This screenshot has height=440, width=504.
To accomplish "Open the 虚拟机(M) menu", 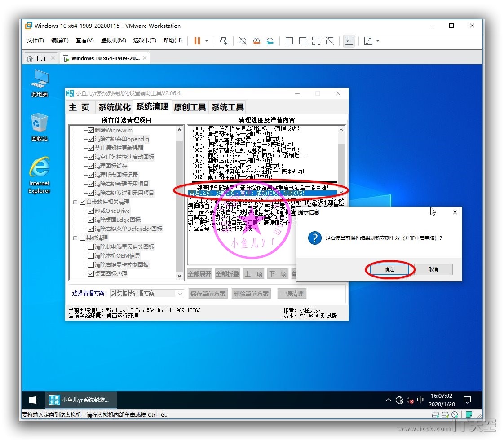I will click(x=113, y=40).
